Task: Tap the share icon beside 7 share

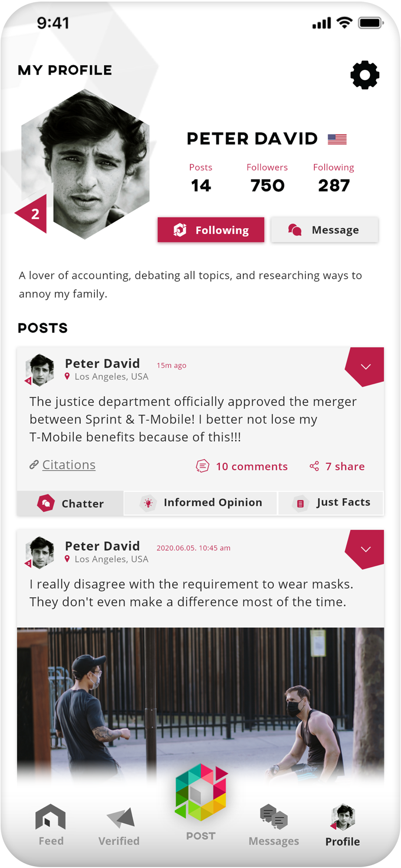Action: [314, 466]
